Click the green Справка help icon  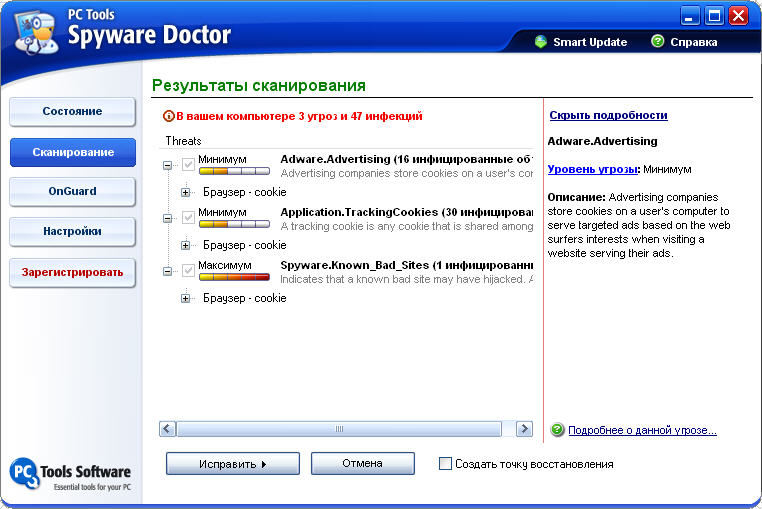(x=658, y=41)
